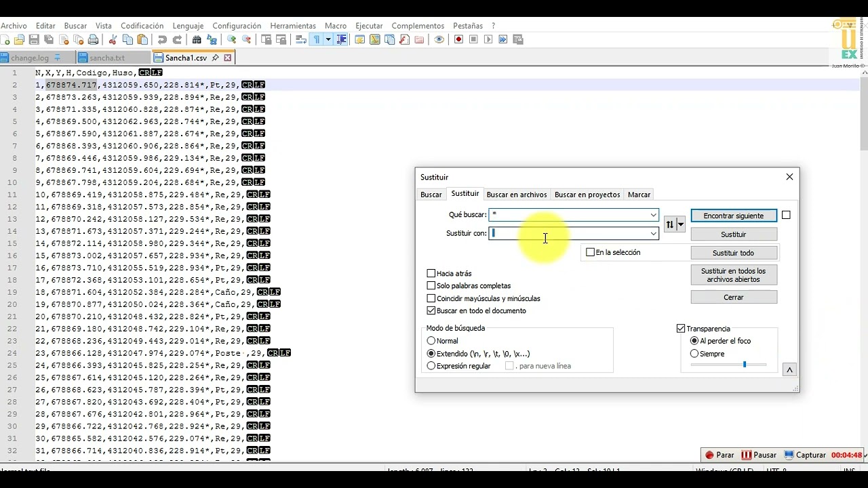This screenshot has width=868, height=488.
Task: Open Replace using the toolbar icon
Action: point(212,39)
